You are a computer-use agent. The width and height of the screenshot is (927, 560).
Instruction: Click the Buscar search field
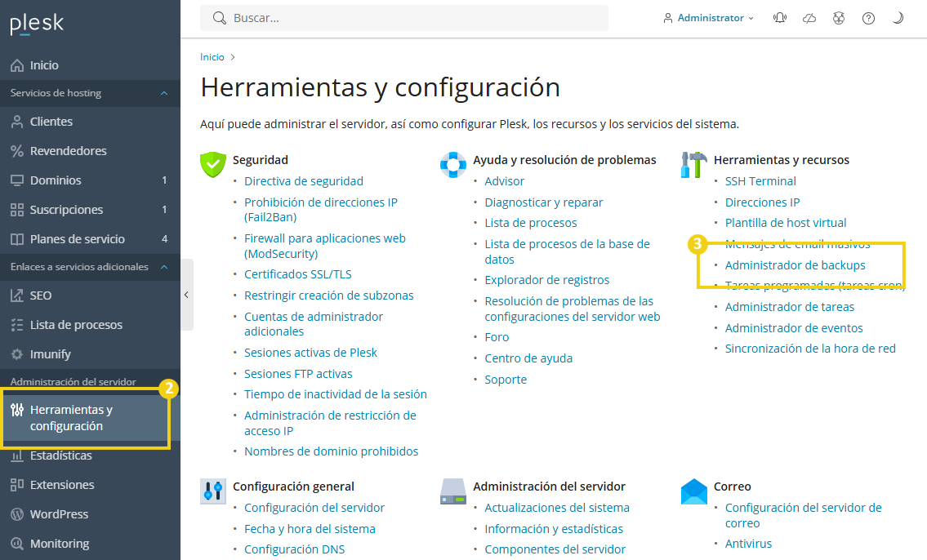(368, 17)
